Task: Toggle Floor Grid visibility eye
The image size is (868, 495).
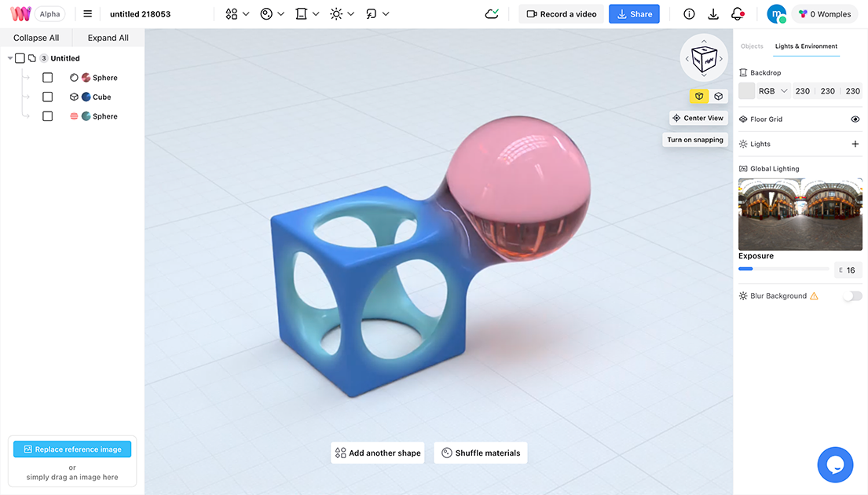Action: pos(855,119)
